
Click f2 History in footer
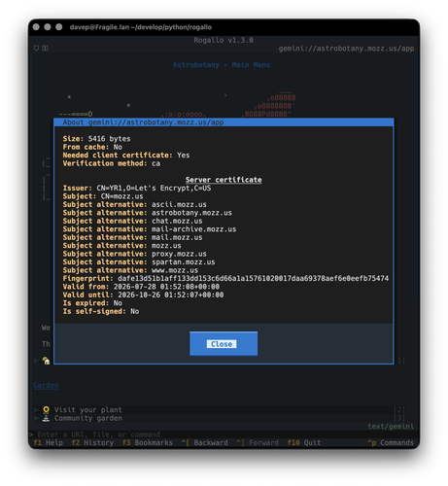(x=92, y=442)
